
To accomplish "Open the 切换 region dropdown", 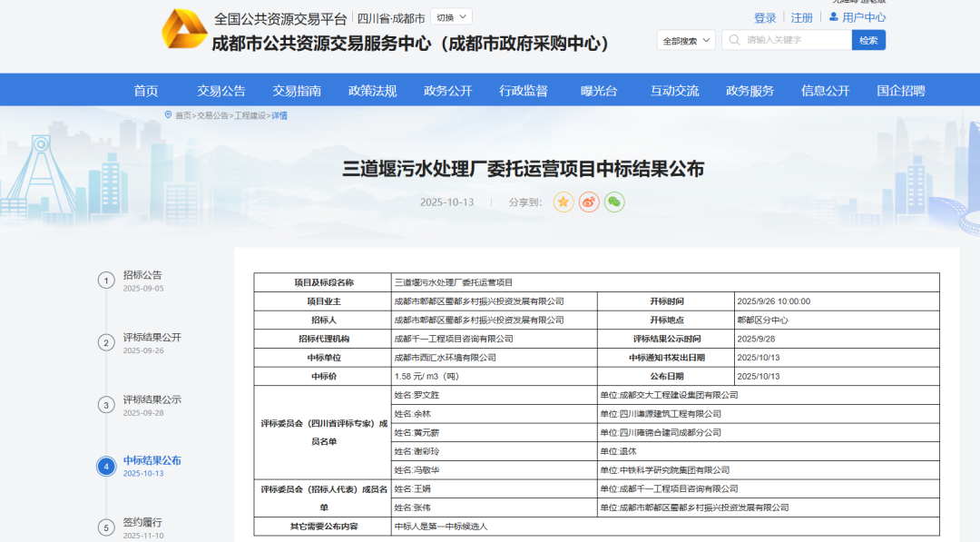I will (x=451, y=17).
